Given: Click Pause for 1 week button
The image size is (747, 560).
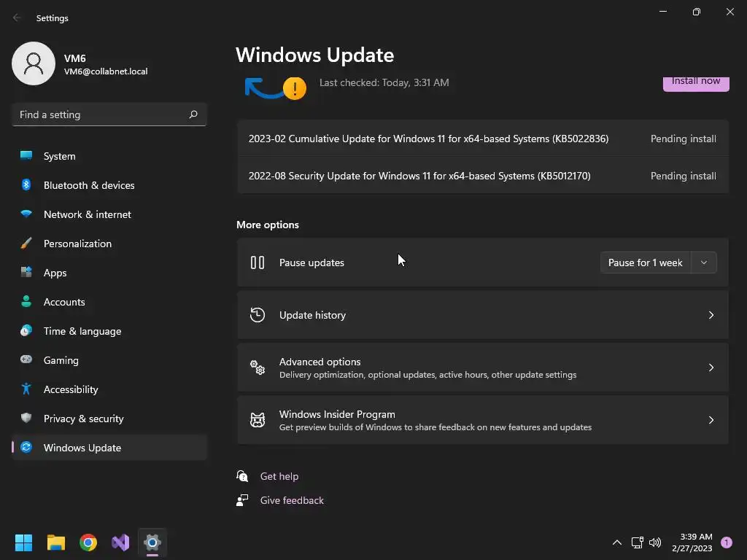Looking at the screenshot, I should click(x=645, y=262).
